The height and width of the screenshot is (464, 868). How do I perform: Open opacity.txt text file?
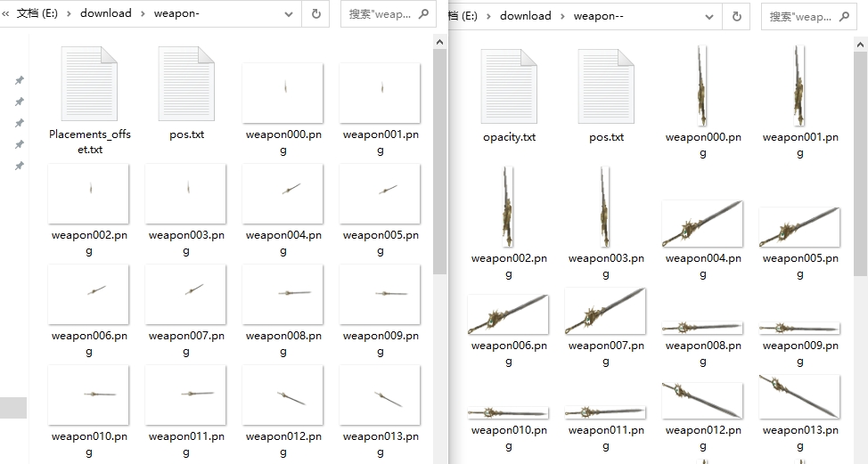(509, 87)
